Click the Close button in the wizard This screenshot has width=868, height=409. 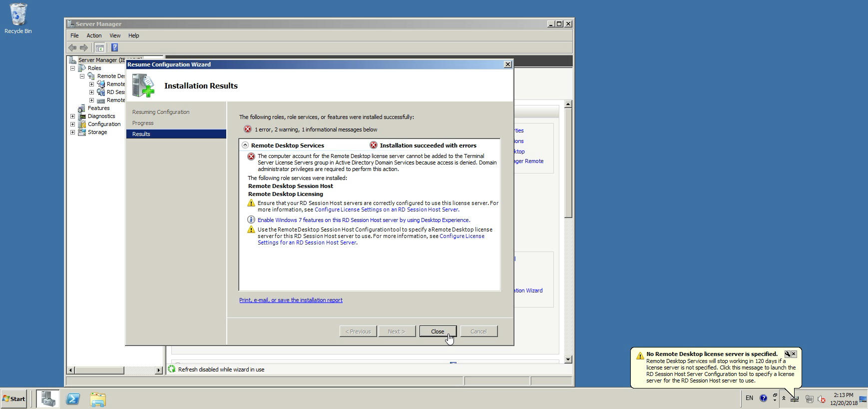[437, 331]
